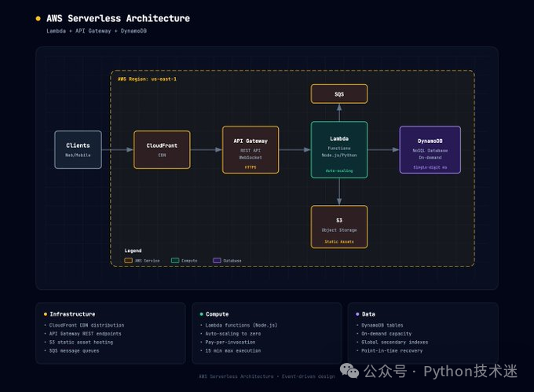Click 'CloudFront CDN distribution' bullet

point(86,325)
